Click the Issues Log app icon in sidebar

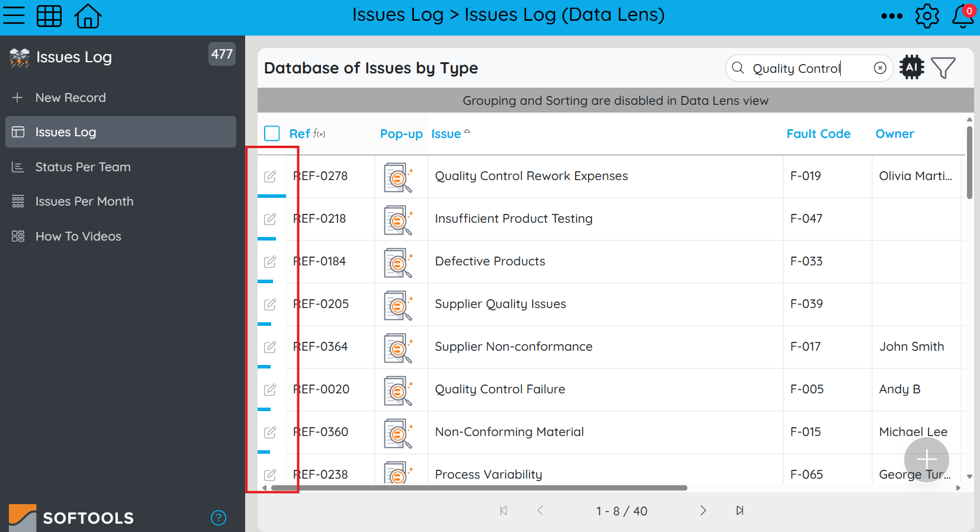20,57
